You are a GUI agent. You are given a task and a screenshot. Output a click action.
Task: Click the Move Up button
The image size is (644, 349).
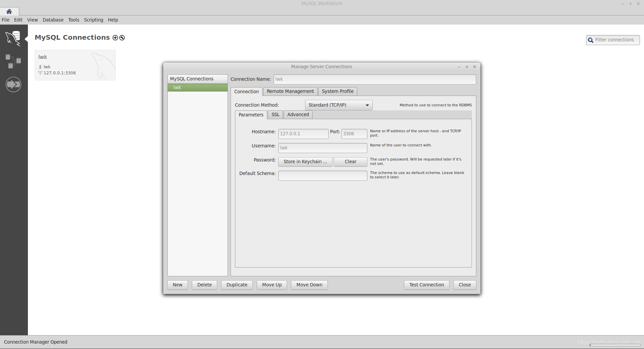272,285
